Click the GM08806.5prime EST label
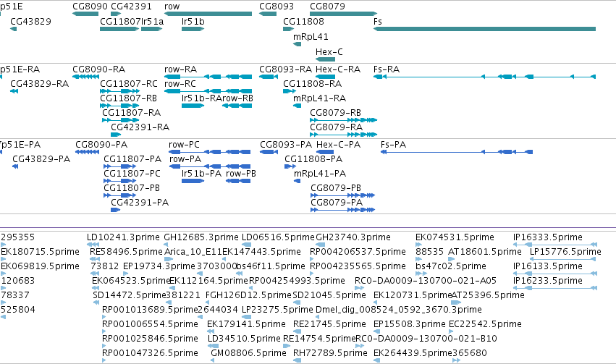 249,353
